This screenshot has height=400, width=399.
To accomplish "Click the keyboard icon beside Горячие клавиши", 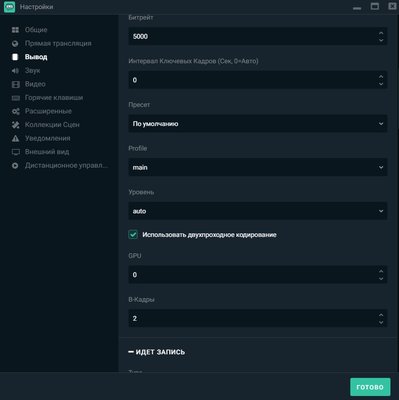I will [15, 98].
